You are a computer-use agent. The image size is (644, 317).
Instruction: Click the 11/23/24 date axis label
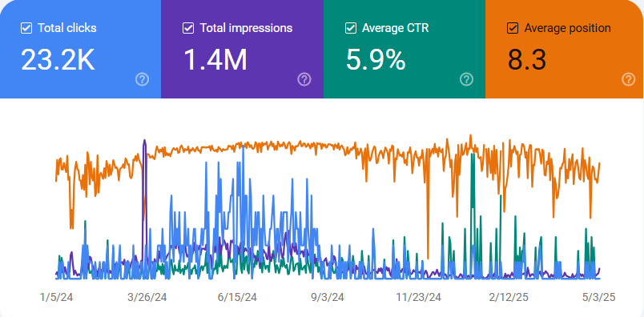418,297
